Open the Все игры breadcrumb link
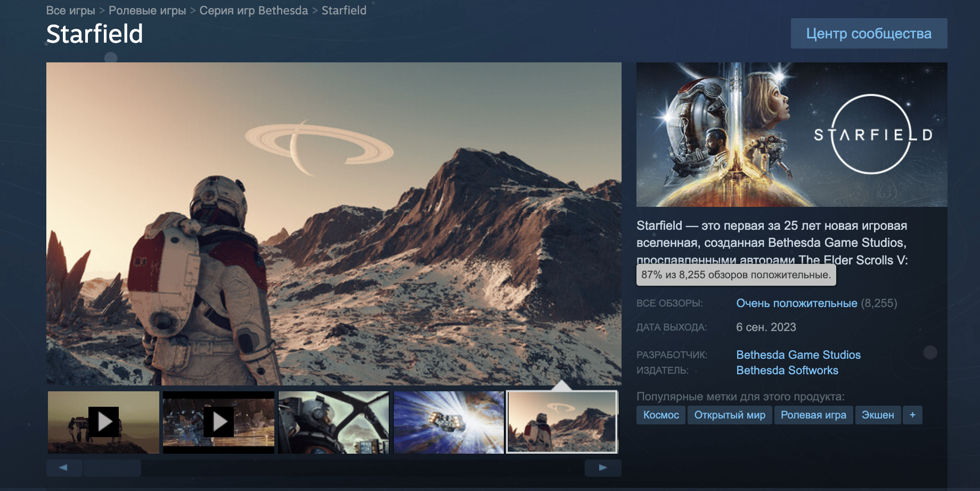 point(70,10)
